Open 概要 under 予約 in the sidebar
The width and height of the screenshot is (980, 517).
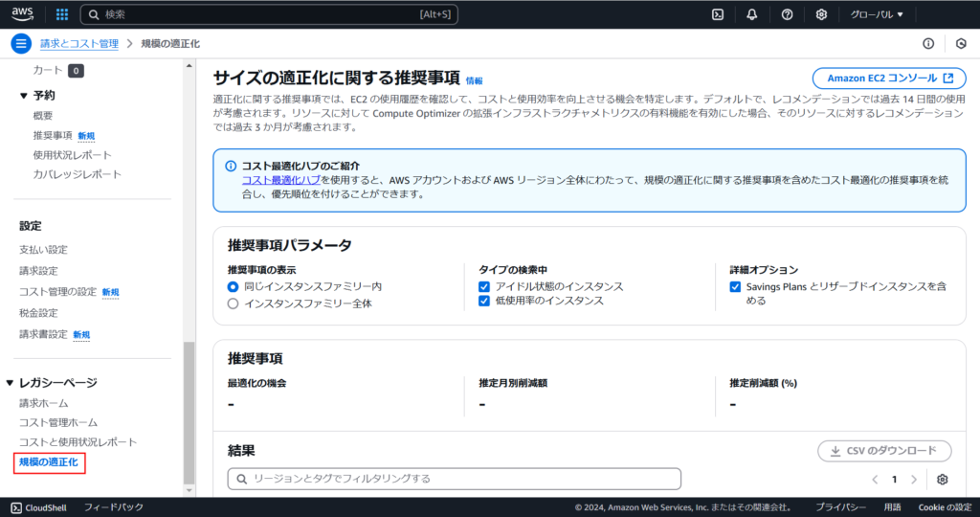(43, 116)
